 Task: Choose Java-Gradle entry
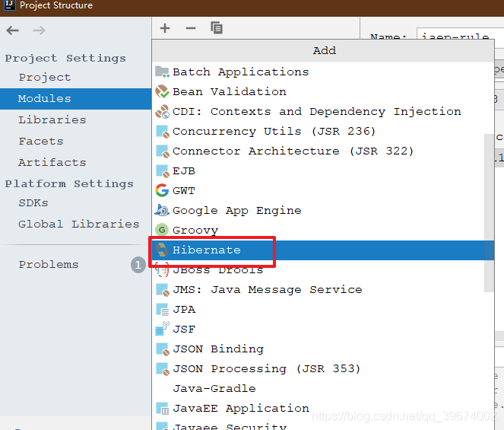click(x=323, y=389)
